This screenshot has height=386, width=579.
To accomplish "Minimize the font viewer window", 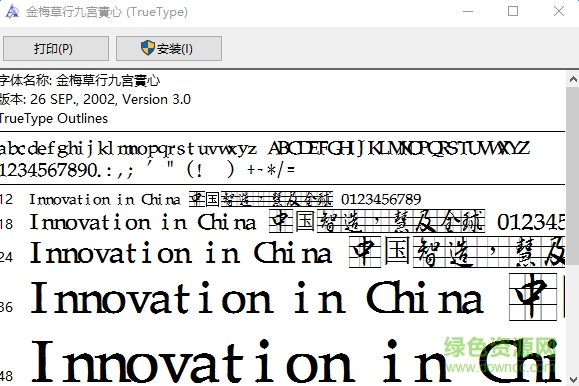I will tap(468, 11).
